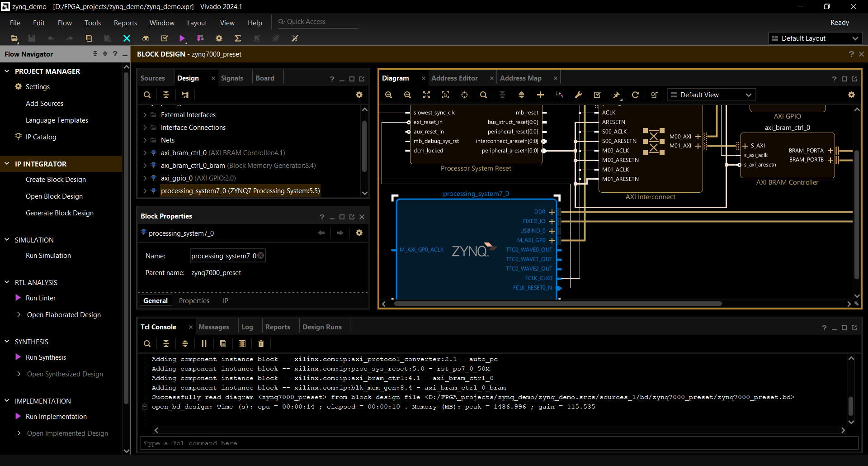Collapse all in the Design panel toolbar
The image size is (868, 466).
click(166, 95)
